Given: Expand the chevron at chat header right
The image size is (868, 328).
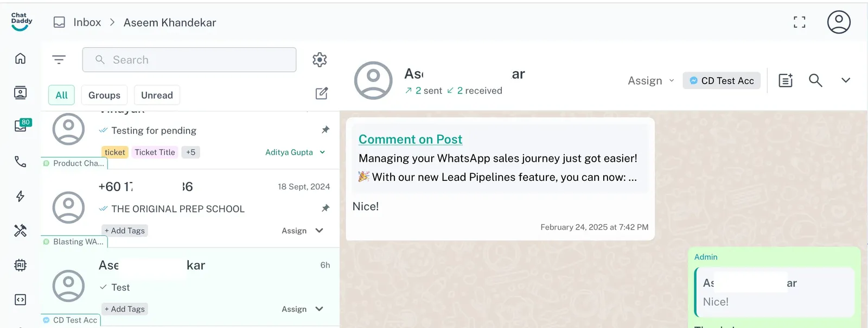Looking at the screenshot, I should coord(845,80).
